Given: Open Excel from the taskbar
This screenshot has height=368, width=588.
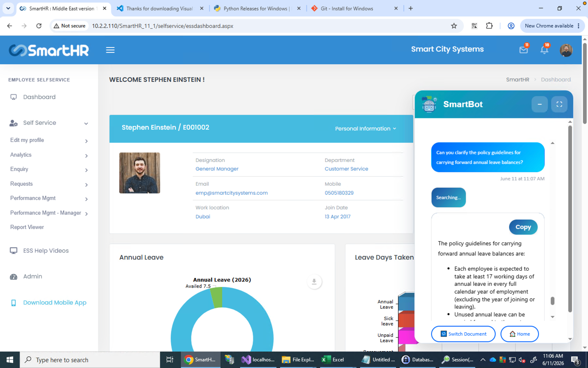Looking at the screenshot, I should pos(333,359).
